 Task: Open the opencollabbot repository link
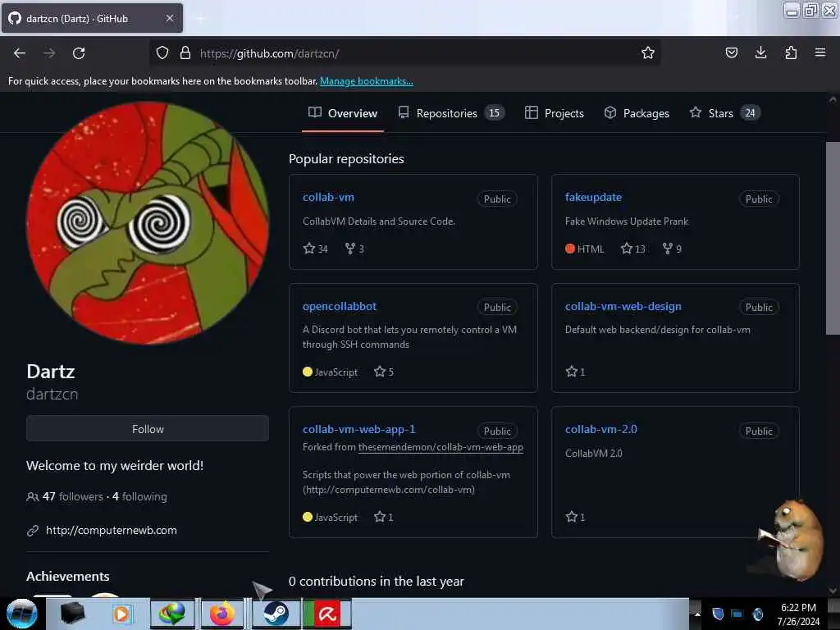pos(339,307)
